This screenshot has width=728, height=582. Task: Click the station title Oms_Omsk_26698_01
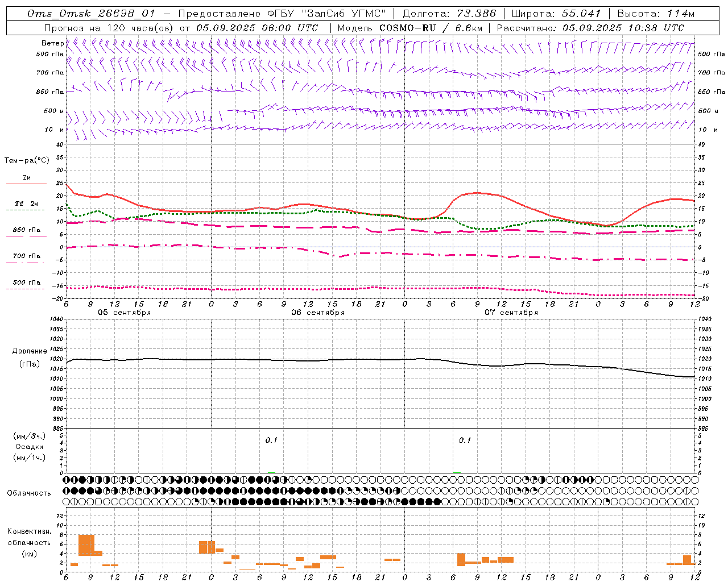[90, 14]
